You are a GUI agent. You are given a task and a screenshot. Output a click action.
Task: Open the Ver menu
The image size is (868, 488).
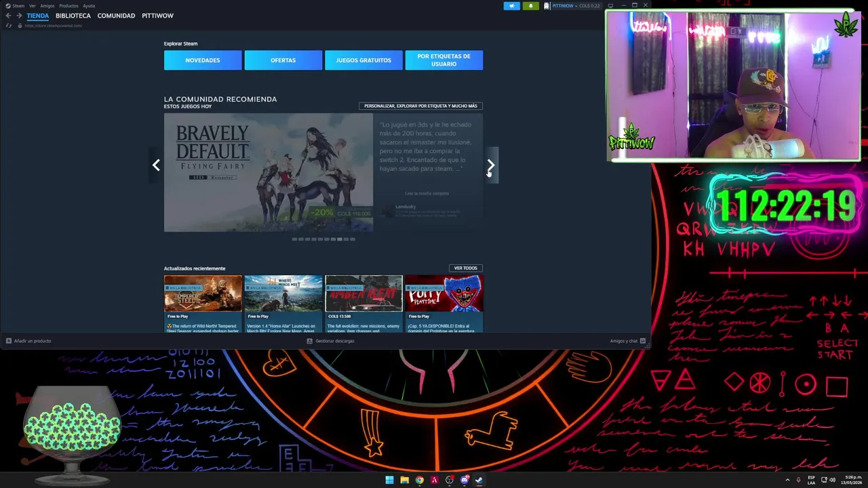(32, 6)
